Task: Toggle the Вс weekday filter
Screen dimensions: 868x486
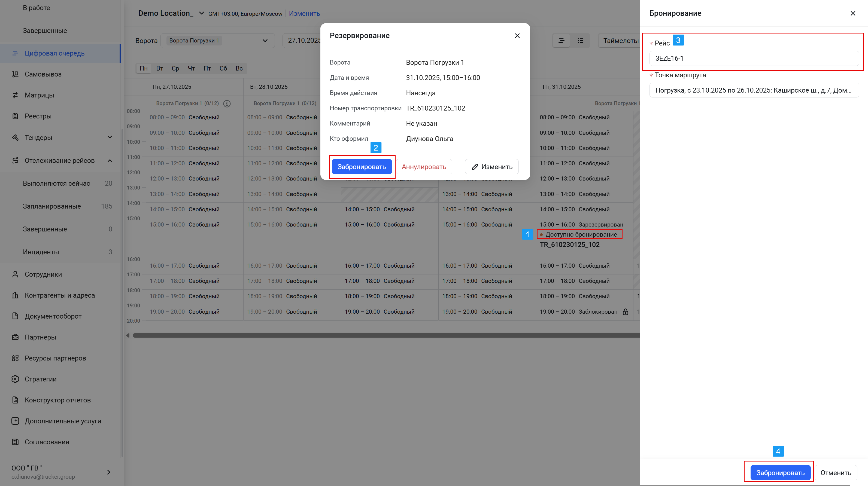Action: click(239, 68)
